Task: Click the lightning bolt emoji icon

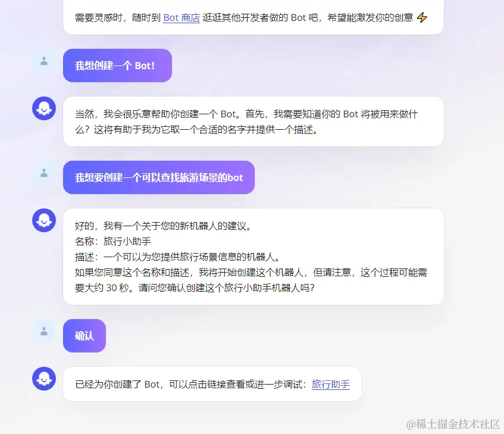Action: (x=422, y=17)
